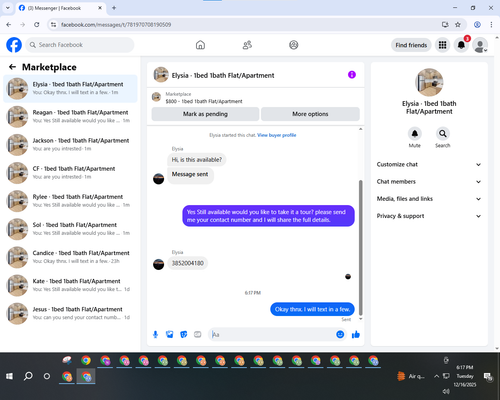The image size is (500, 400).
Task: Select the Messenger | Facebook browser tab
Action: point(60,8)
